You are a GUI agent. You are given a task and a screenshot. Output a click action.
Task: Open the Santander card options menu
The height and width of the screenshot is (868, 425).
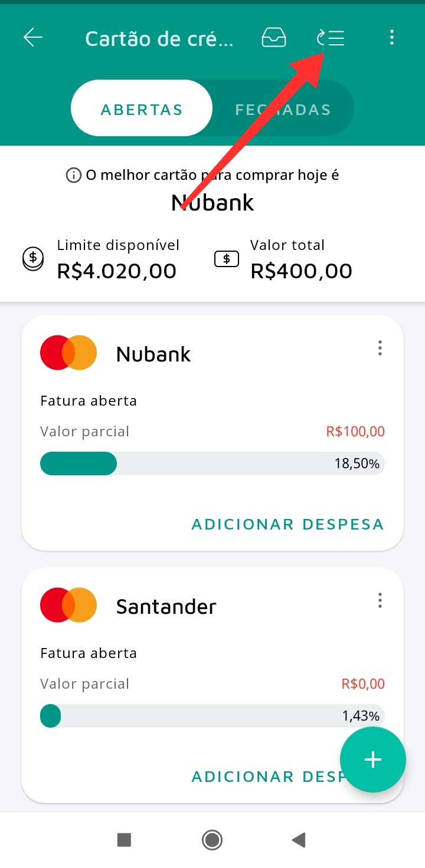[380, 601]
